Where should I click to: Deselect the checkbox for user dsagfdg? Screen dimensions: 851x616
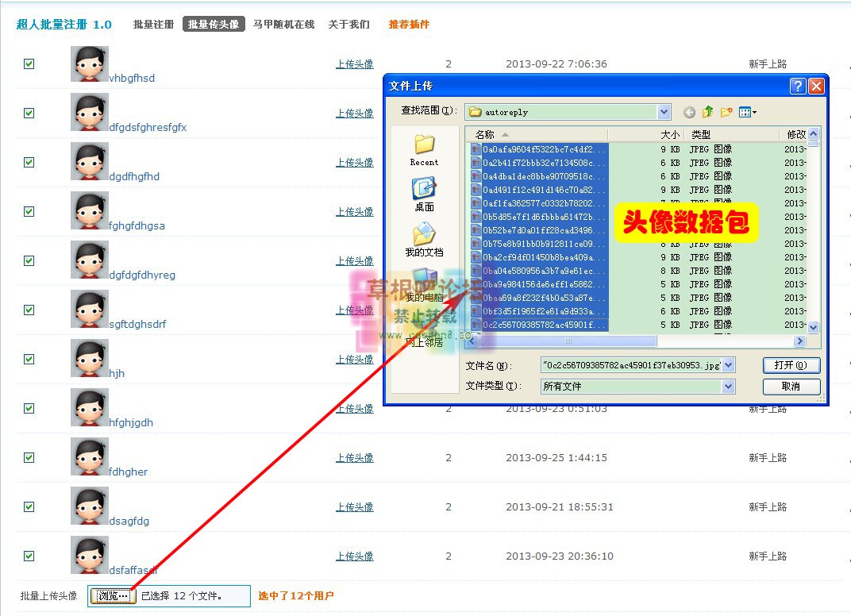click(29, 507)
